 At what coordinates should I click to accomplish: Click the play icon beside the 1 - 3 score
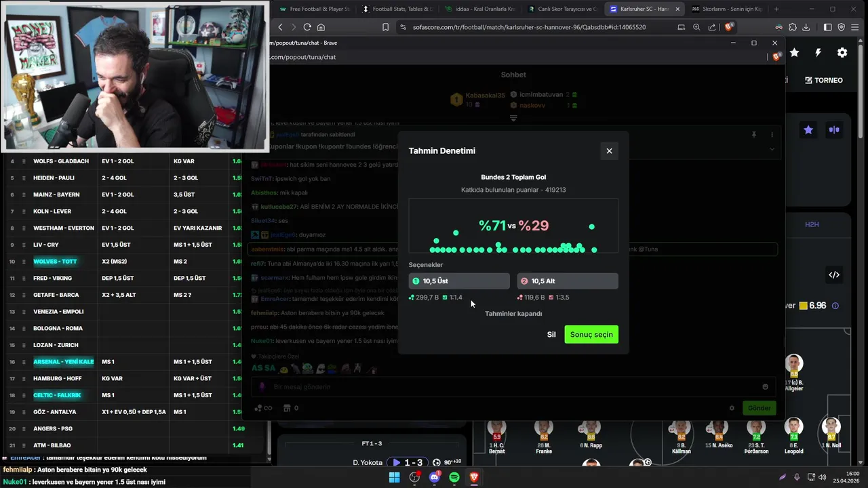click(396, 462)
